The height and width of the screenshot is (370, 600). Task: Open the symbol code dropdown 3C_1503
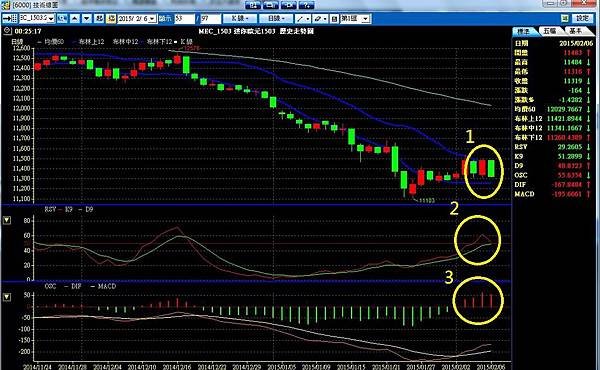point(37,18)
